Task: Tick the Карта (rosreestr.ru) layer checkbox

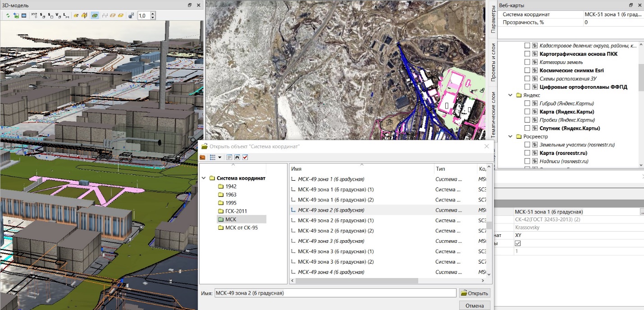Action: (527, 153)
